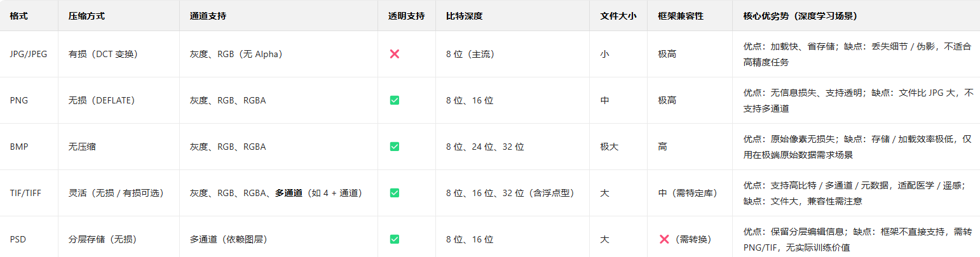Viewport: 980px width, 257px height.
Task: Select the 中 (需特定库) compatibility cell
Action: pyautogui.click(x=688, y=193)
